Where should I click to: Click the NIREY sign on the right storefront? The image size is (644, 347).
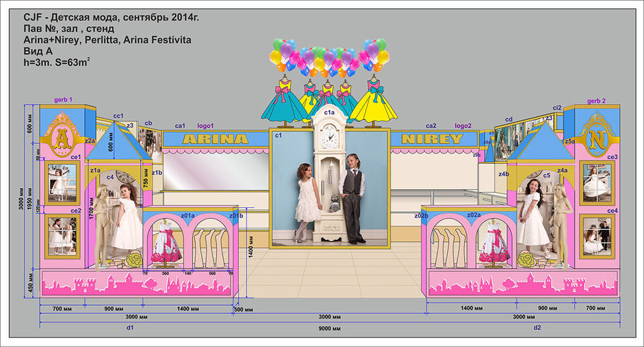[x=433, y=139]
